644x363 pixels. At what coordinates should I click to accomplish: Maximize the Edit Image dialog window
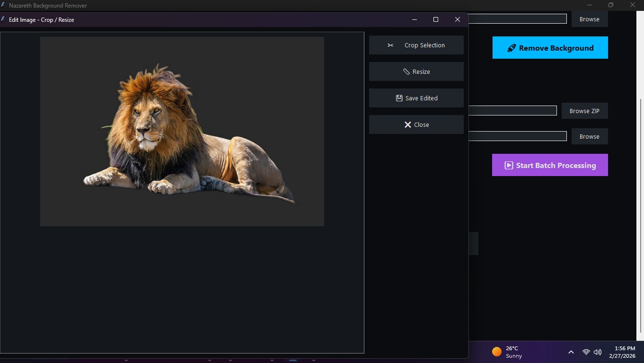pyautogui.click(x=436, y=19)
